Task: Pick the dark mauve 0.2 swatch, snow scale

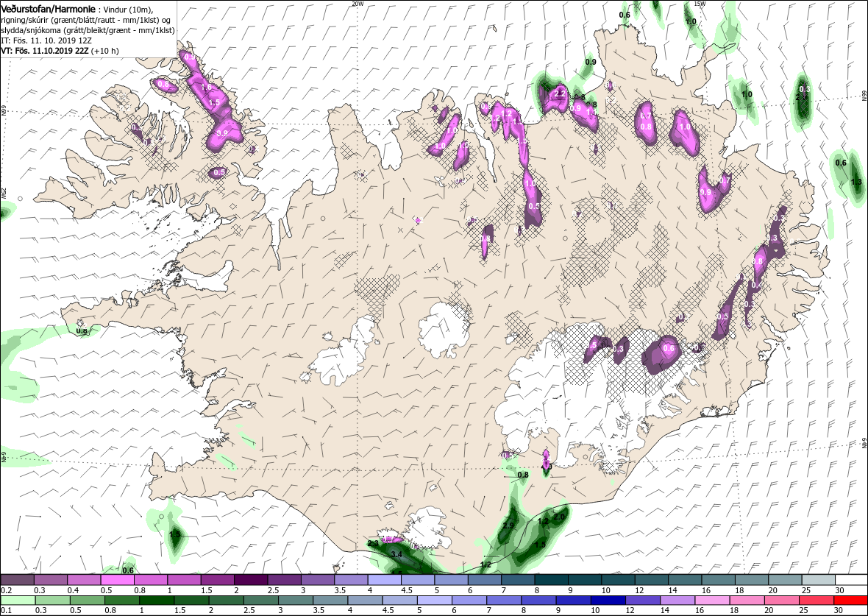Action: click(17, 579)
